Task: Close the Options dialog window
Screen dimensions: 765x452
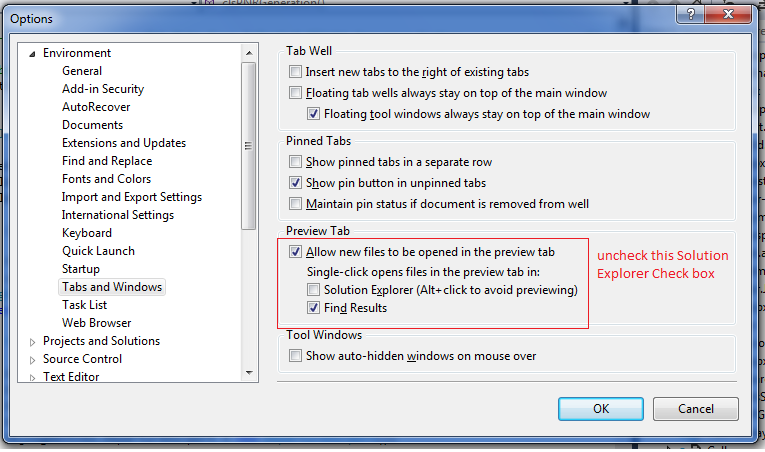Action: [x=730, y=14]
